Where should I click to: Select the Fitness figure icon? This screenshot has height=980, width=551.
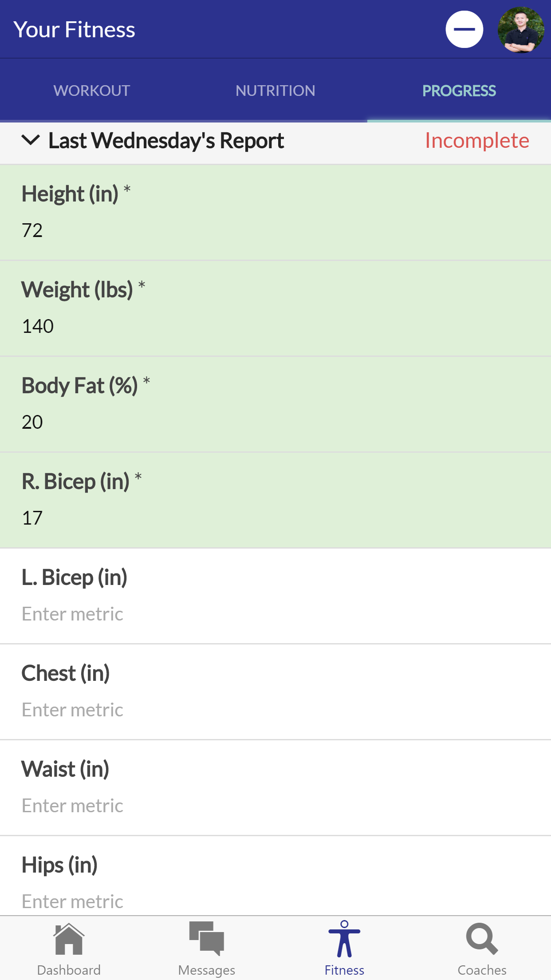344,939
